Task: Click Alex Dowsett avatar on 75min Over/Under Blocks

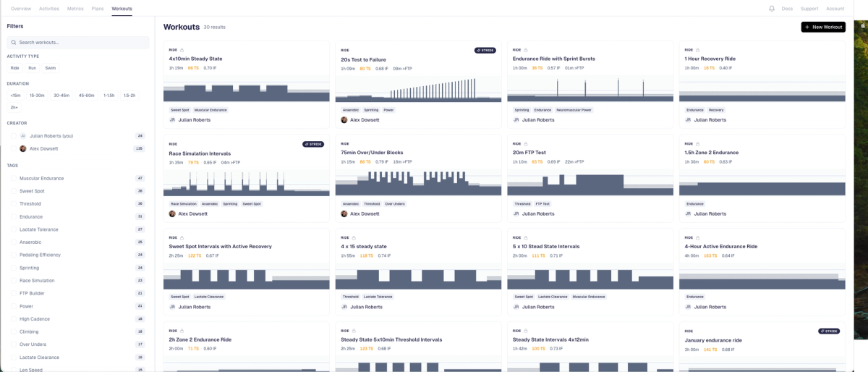Action: (x=344, y=214)
